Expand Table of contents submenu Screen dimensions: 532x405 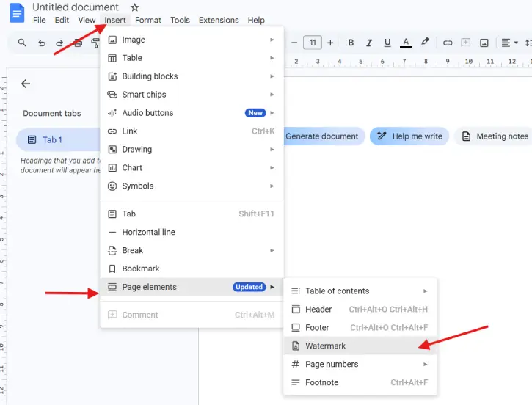(360, 291)
